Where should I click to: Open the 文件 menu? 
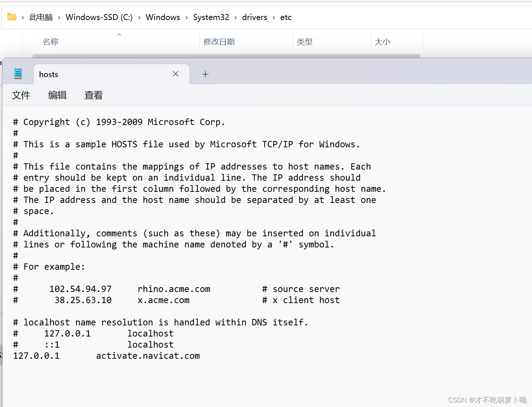tap(21, 95)
